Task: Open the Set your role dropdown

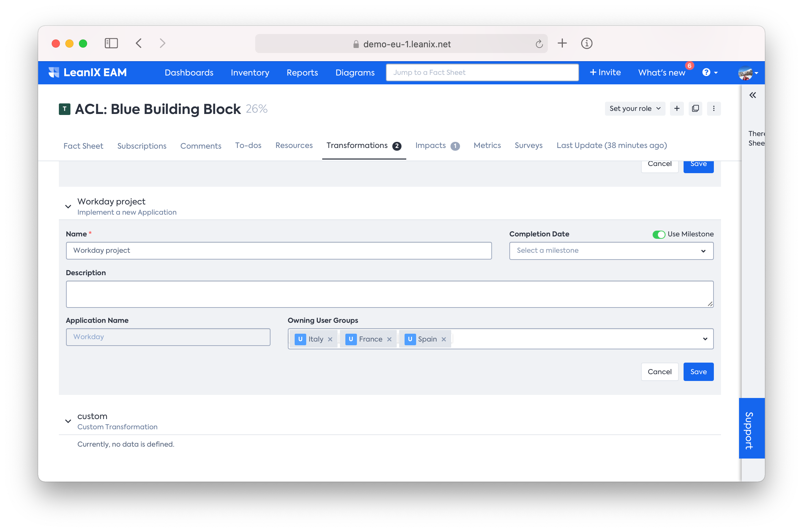Action: [635, 109]
